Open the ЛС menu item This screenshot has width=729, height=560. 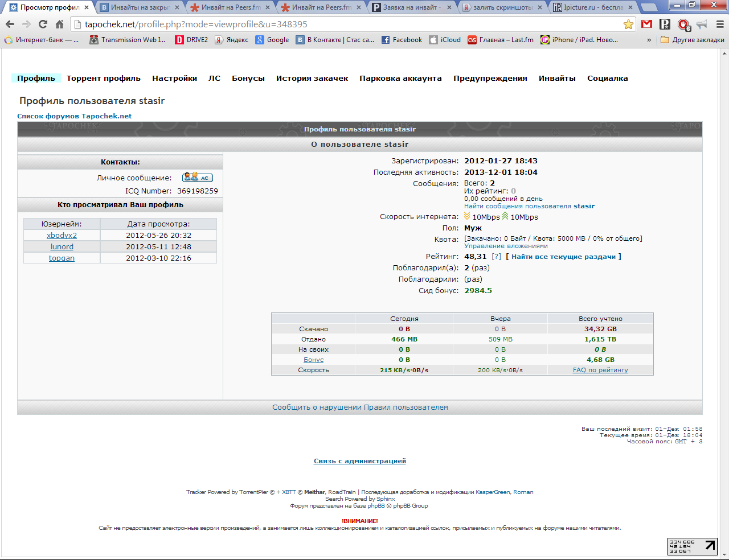pos(215,79)
